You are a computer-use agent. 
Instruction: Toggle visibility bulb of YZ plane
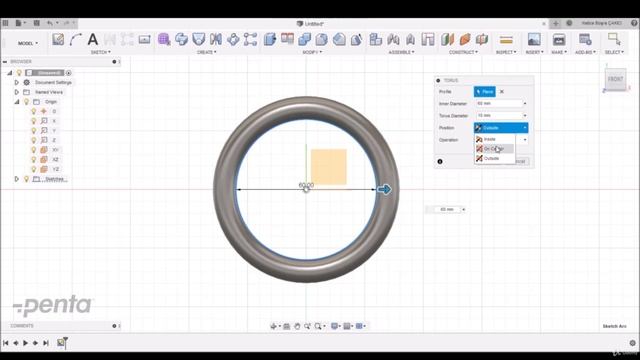(34, 169)
